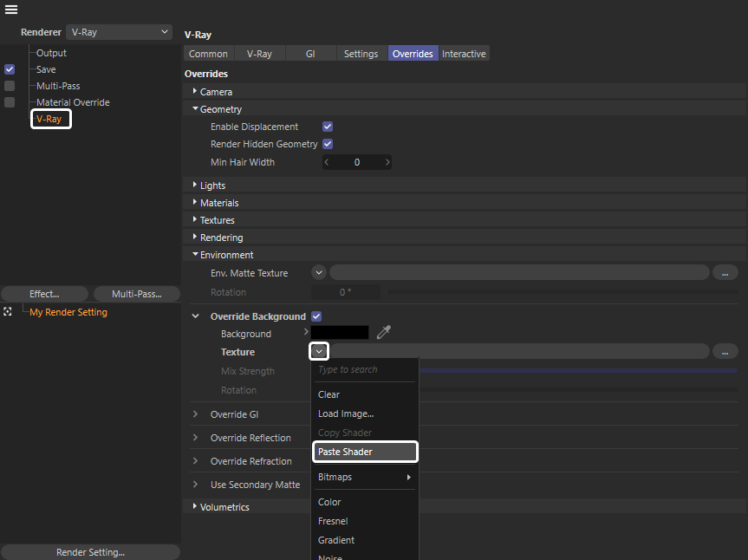Screen dimensions: 748x560
Task: Increase Min Hair Width with right arrow
Action: (x=387, y=162)
